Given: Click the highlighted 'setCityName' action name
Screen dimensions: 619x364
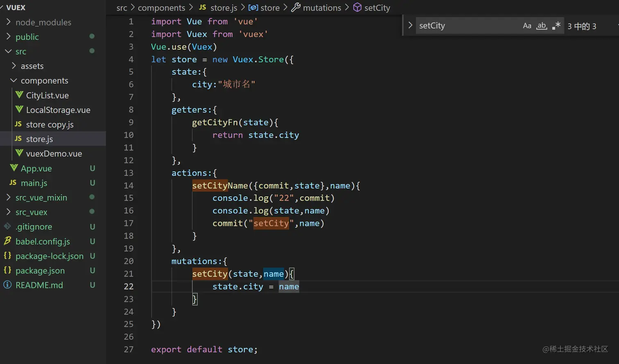Looking at the screenshot, I should [220, 185].
